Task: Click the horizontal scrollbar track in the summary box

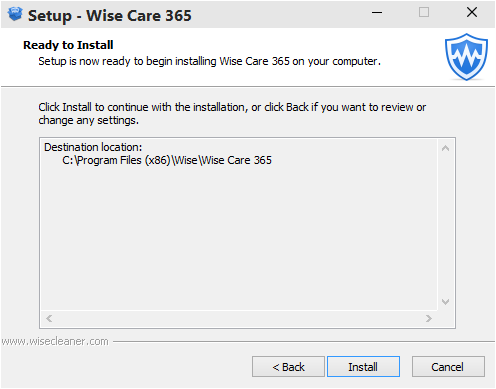Action: pyautogui.click(x=239, y=318)
